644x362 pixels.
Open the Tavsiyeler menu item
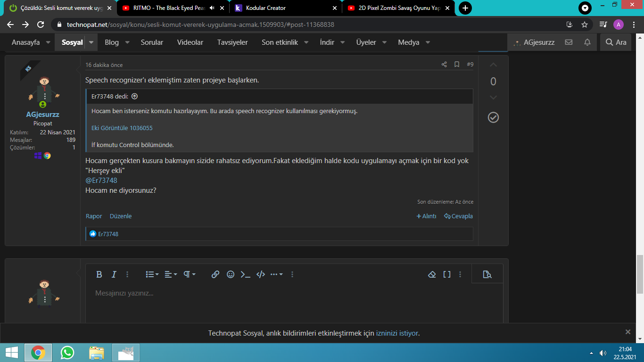tap(232, 42)
